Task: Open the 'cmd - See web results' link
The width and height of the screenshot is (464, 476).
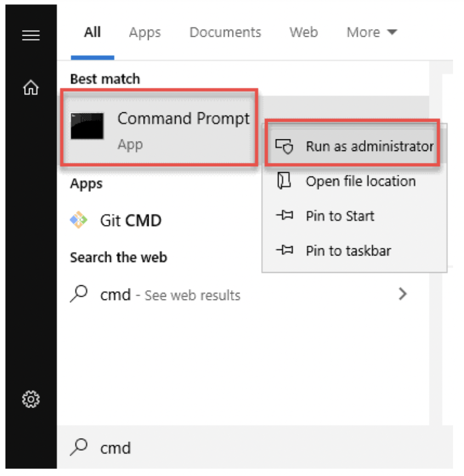Action: (170, 295)
